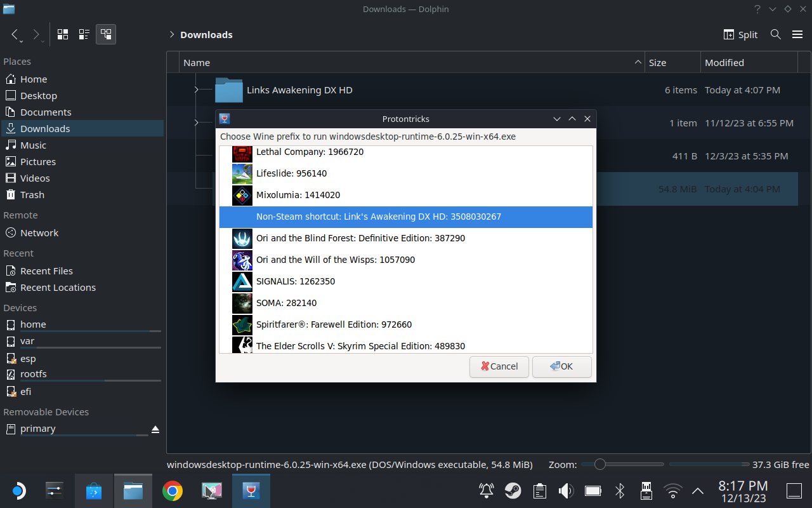812x508 pixels.
Task: Show hidden system tray icons
Action: 698,491
